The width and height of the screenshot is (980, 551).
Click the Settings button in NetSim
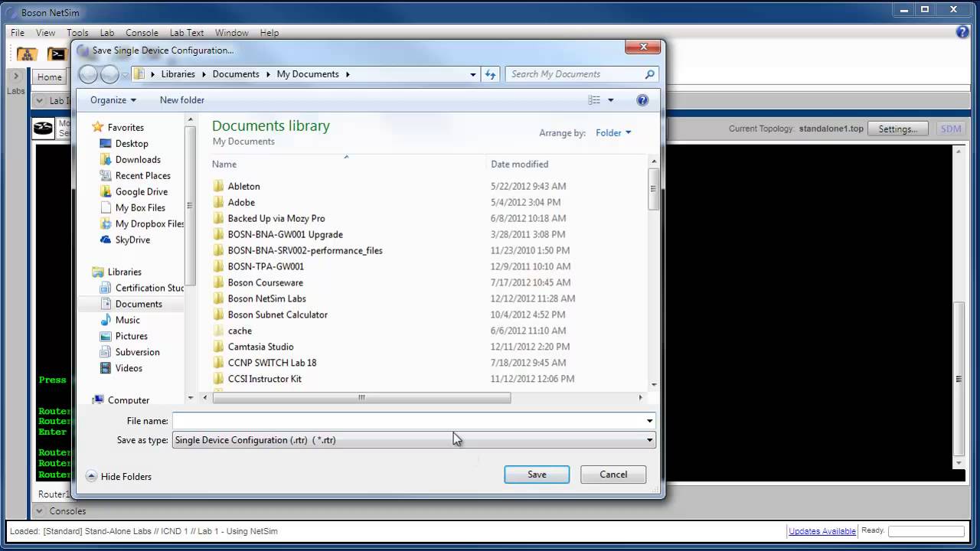(898, 129)
